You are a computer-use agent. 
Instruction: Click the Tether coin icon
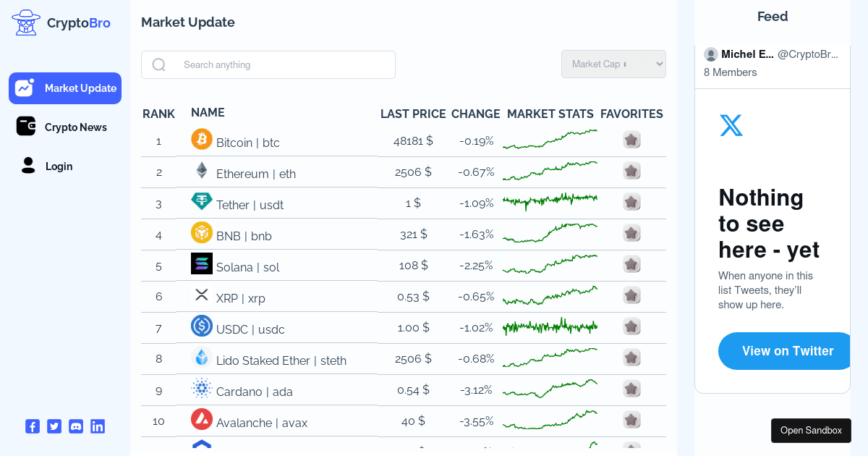[x=202, y=201]
